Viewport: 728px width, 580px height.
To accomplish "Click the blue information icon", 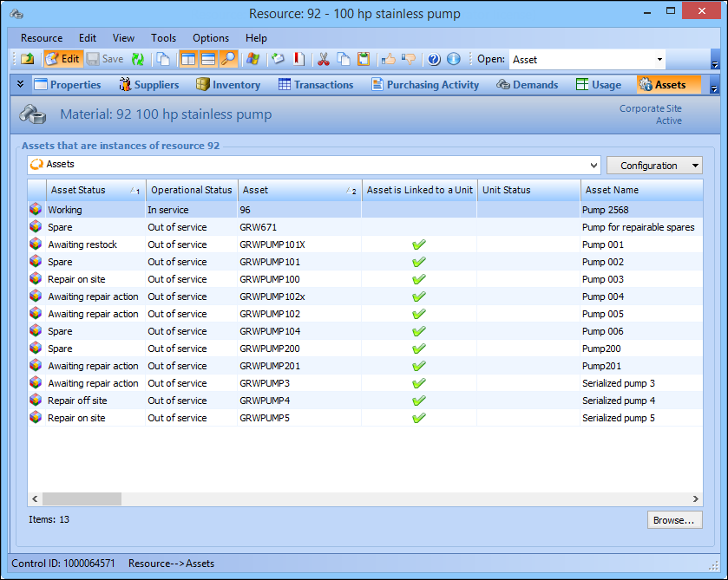I will tap(454, 59).
